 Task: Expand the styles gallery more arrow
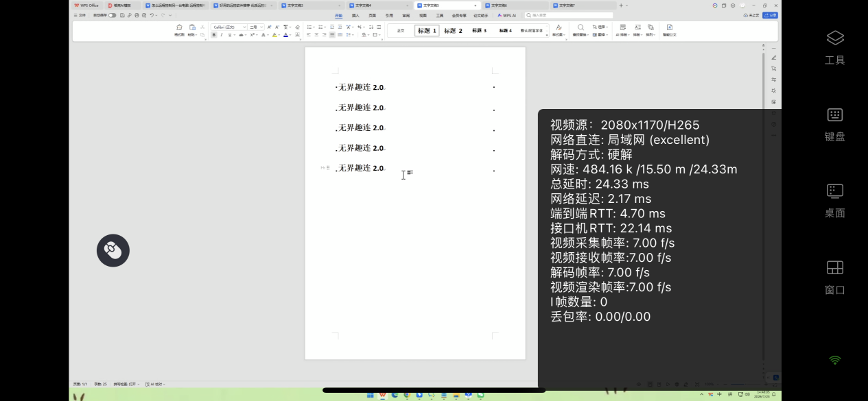point(547,34)
